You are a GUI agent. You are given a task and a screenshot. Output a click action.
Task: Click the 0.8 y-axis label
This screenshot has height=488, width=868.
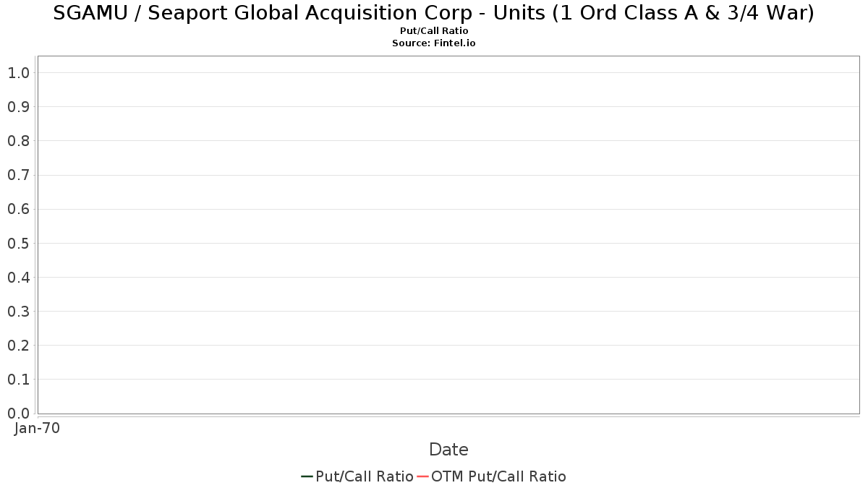pyautogui.click(x=18, y=141)
